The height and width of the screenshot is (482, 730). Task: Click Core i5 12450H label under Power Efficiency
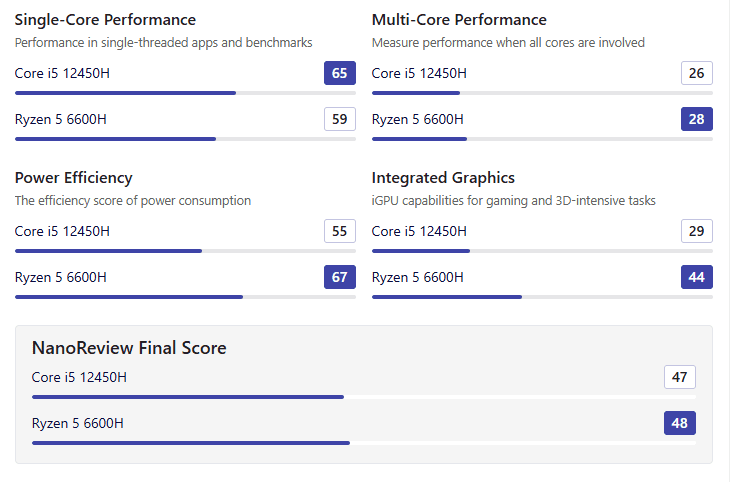pyautogui.click(x=62, y=231)
